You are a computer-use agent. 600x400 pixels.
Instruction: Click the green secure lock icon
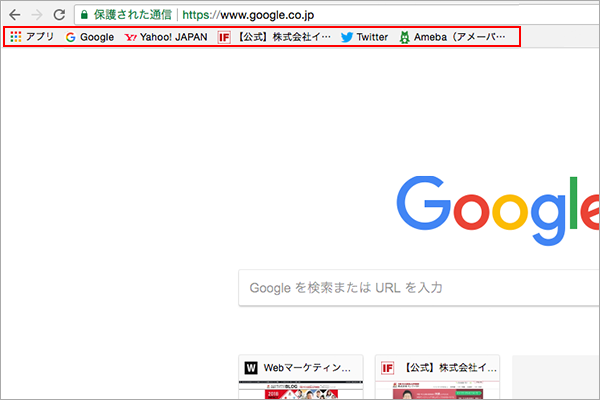(84, 15)
